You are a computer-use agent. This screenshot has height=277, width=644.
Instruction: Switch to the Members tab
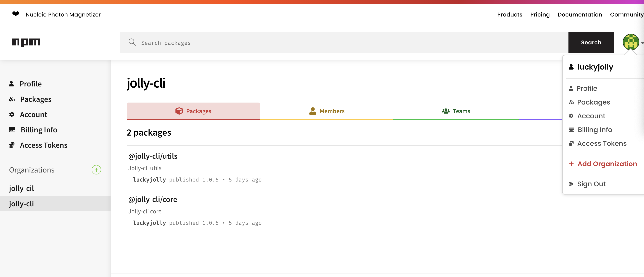click(327, 111)
